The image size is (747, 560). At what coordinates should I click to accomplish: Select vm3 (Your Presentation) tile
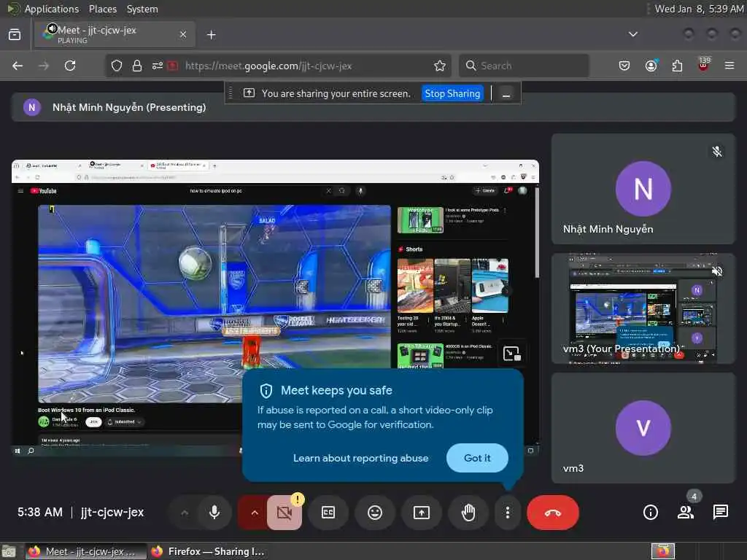[643, 308]
